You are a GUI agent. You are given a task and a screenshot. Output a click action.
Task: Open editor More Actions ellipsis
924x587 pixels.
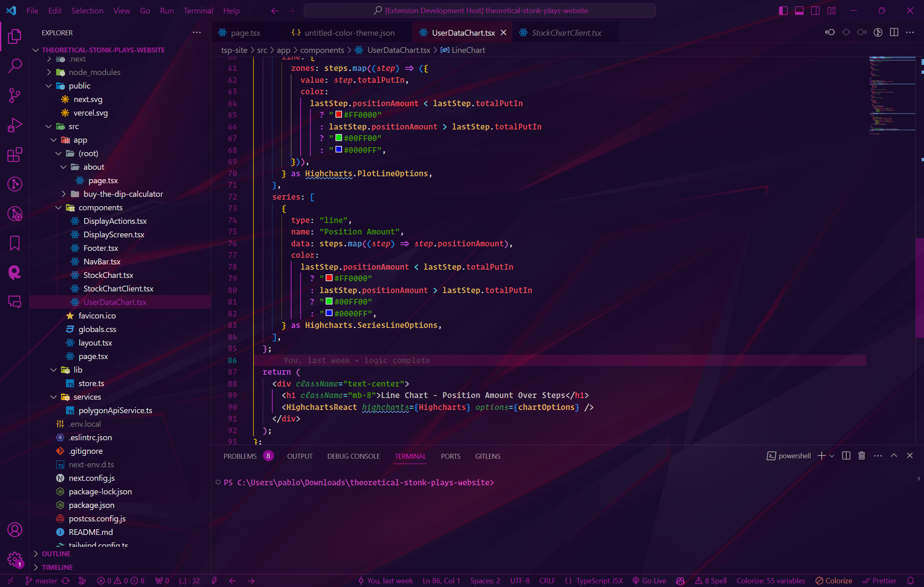pos(910,32)
